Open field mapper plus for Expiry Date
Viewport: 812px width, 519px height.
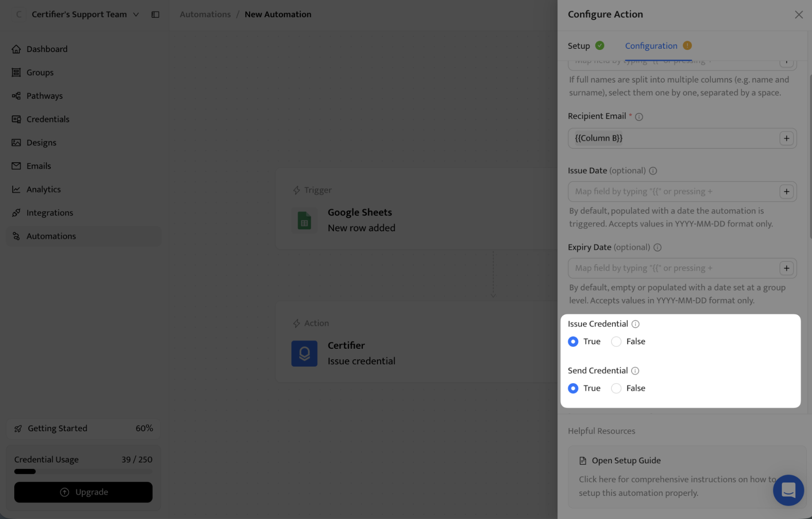click(786, 268)
